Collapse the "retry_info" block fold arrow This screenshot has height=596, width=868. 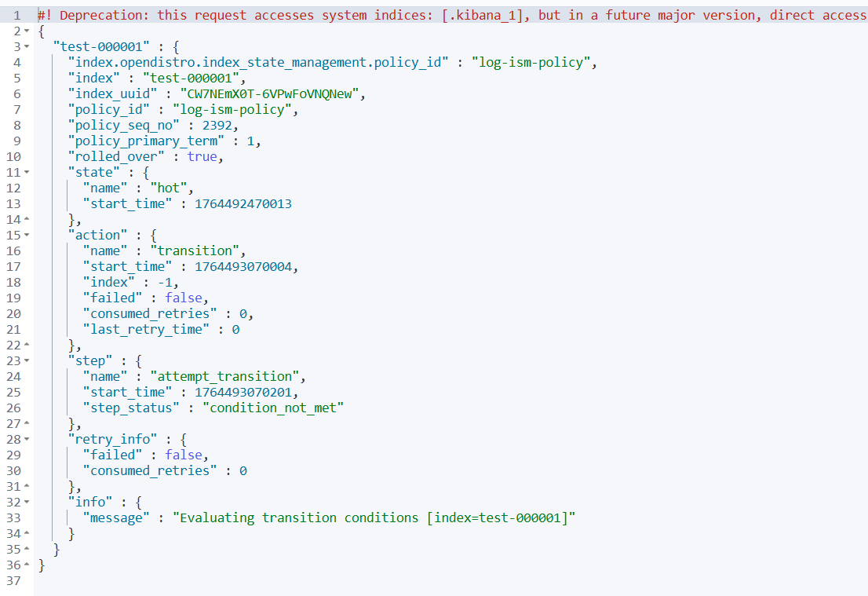(x=27, y=439)
